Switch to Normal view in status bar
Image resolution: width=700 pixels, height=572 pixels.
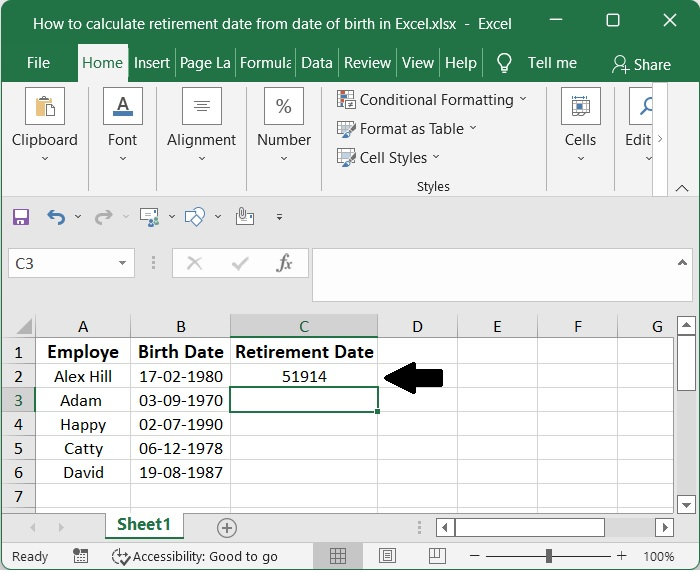(338, 556)
